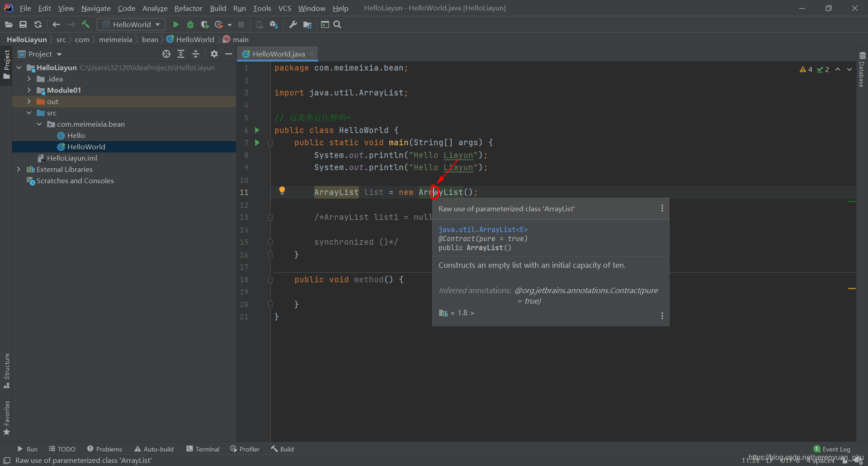Viewport: 868px width, 466px height.
Task: Click the Search Everywhere magnifier icon
Action: (337, 24)
